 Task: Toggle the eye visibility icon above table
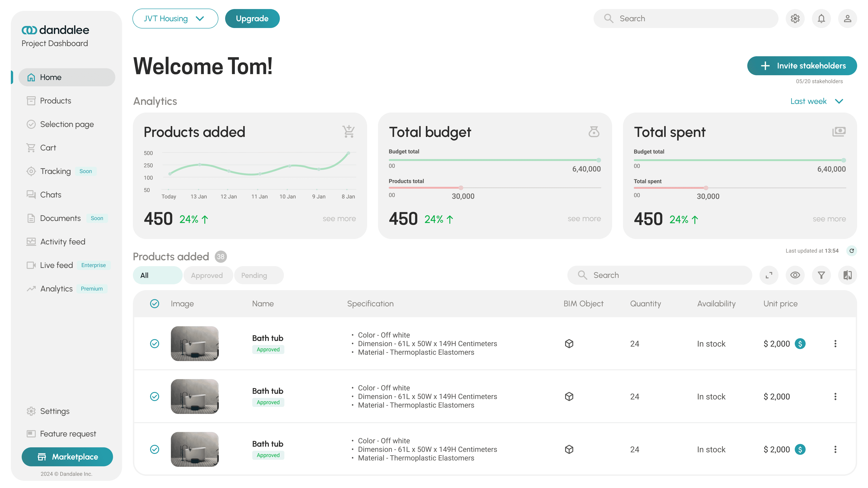coord(795,275)
